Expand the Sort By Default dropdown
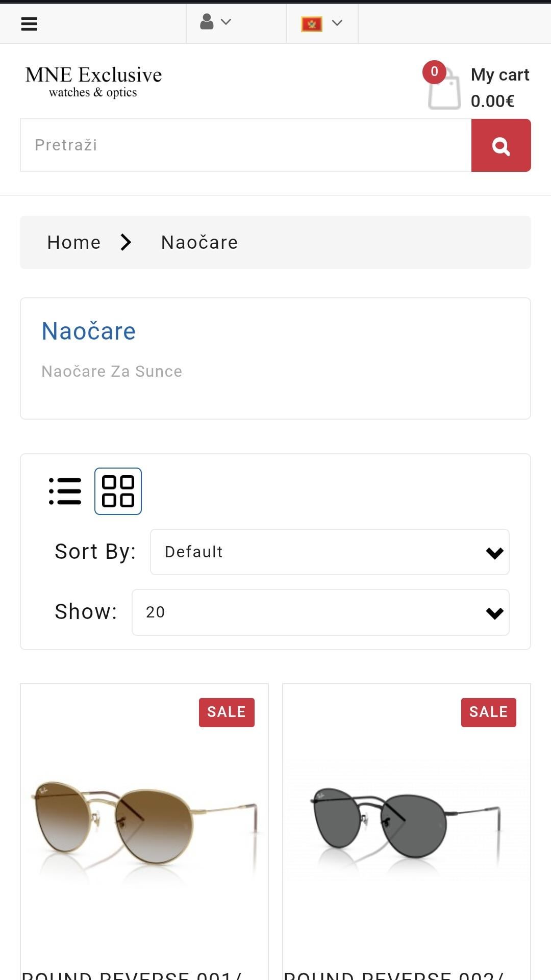Screen dimensions: 551x980 pyautogui.click(x=330, y=552)
